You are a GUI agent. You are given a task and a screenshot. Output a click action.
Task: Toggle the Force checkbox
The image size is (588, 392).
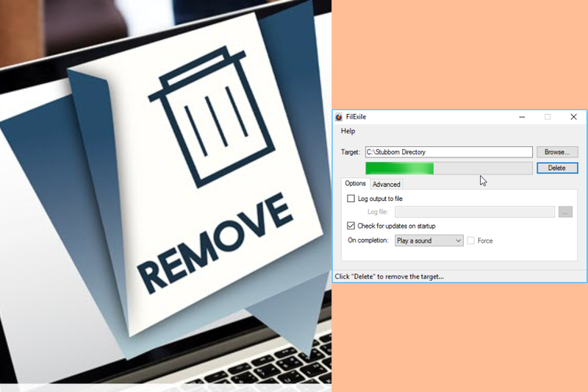pyautogui.click(x=470, y=240)
